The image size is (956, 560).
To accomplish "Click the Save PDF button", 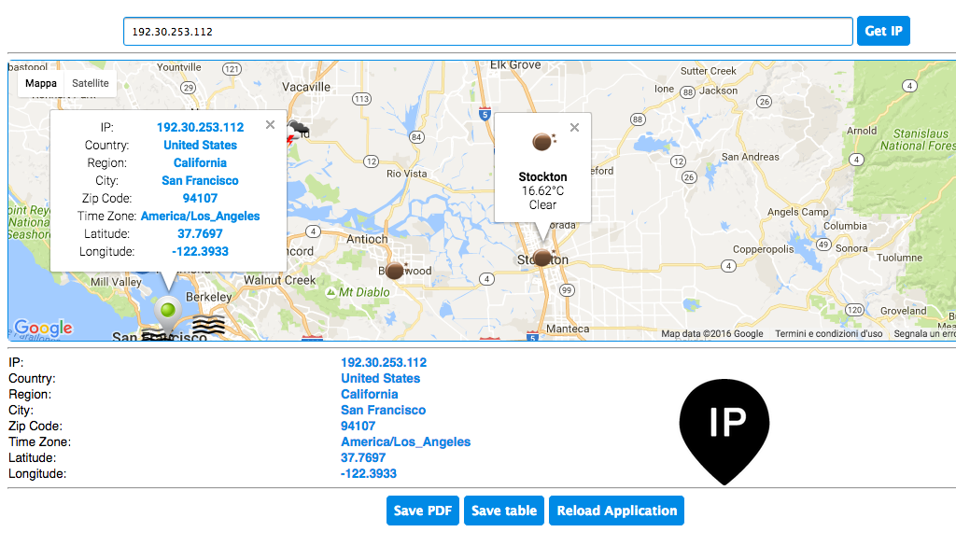I will click(422, 511).
